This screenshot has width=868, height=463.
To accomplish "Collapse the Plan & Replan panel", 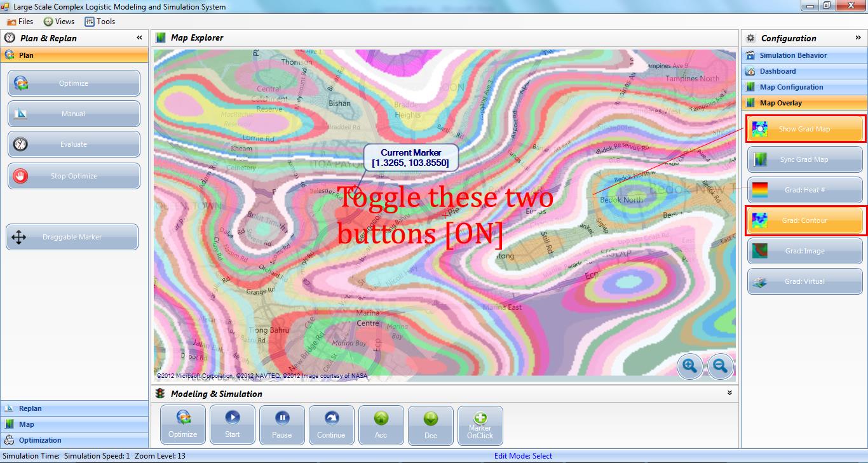I will (x=138, y=37).
